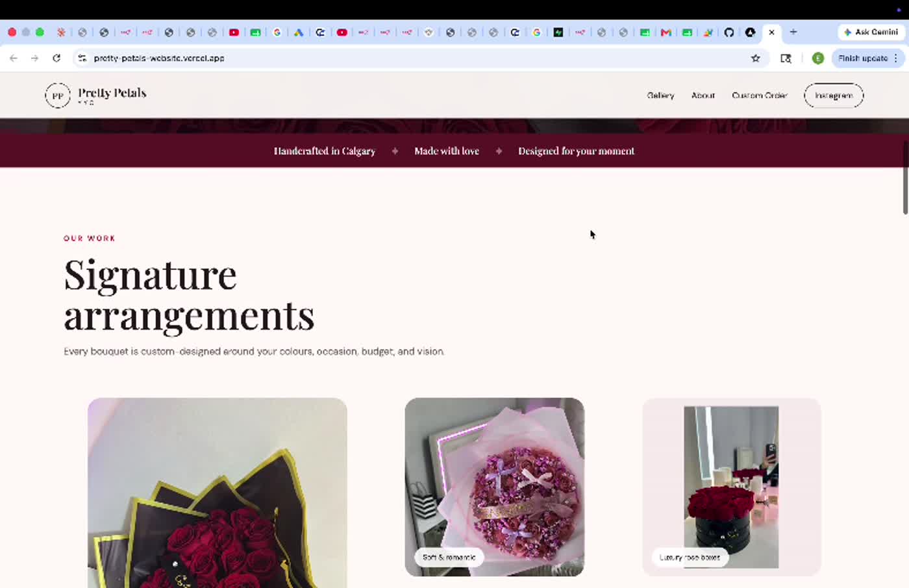The width and height of the screenshot is (909, 588).
Task: Click the 'OUR WORK' section label
Action: [x=90, y=238]
